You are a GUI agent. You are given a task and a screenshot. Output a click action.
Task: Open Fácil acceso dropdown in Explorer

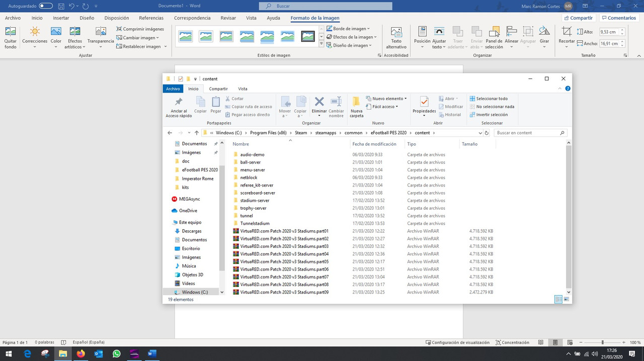[382, 107]
